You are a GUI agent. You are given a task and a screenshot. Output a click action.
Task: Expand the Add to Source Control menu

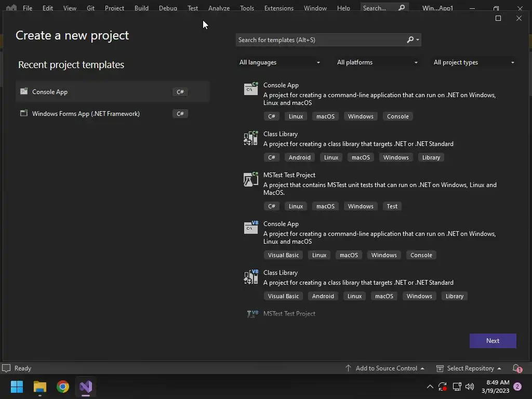pos(422,368)
